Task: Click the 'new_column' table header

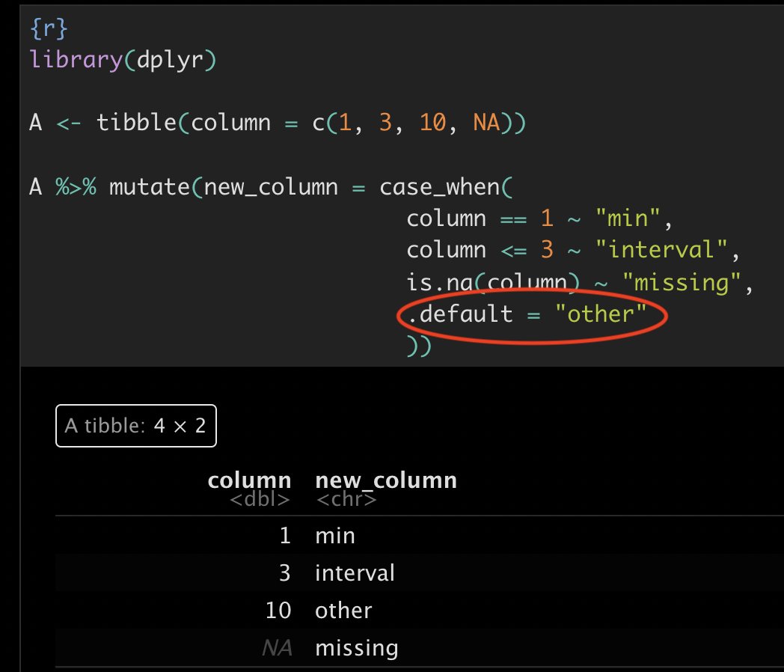Action: coord(386,480)
